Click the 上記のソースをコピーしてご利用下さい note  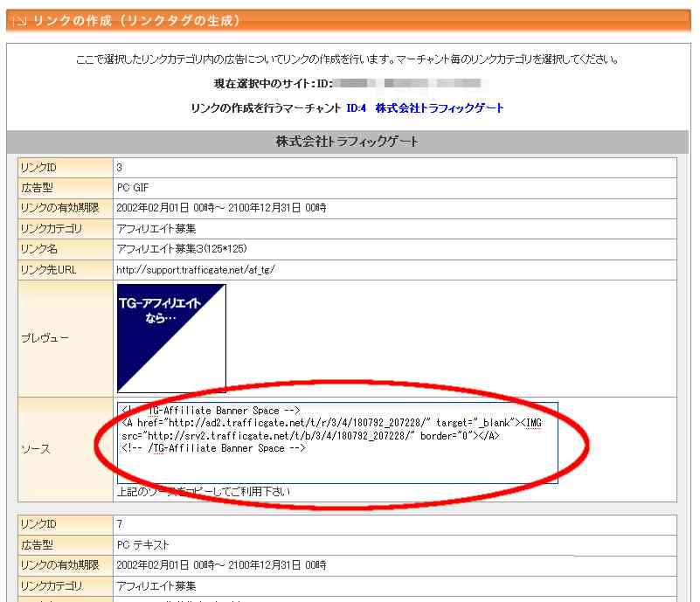click(x=203, y=492)
